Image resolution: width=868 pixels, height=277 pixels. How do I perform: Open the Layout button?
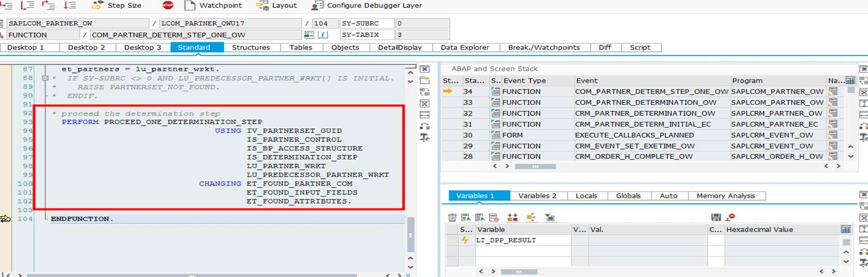277,5
